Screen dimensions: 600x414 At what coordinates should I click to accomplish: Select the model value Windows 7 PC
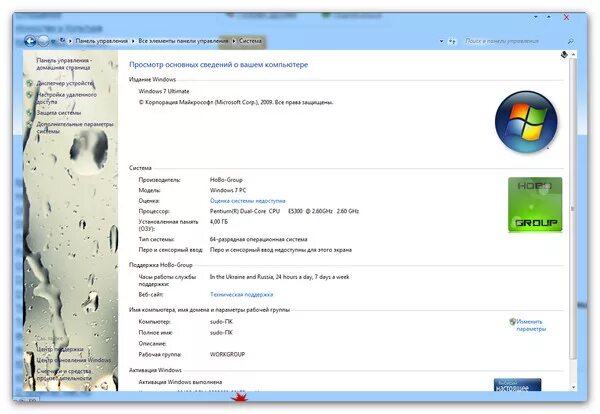(228, 190)
